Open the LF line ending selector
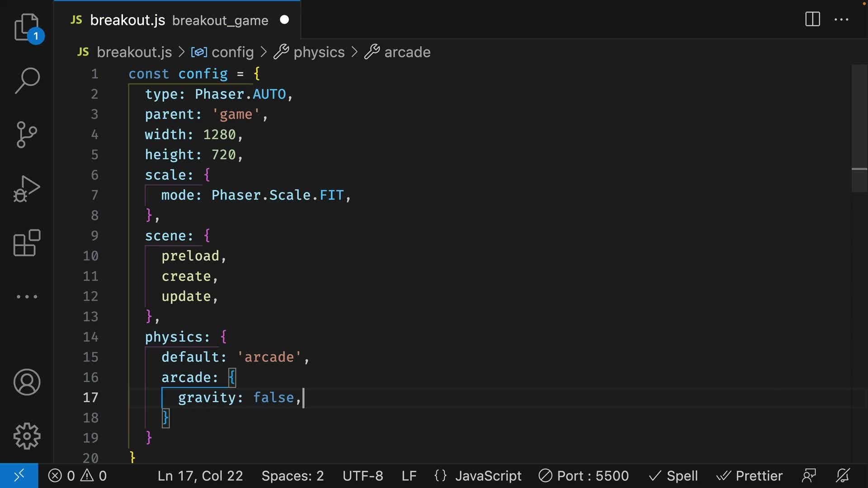 [x=408, y=475]
